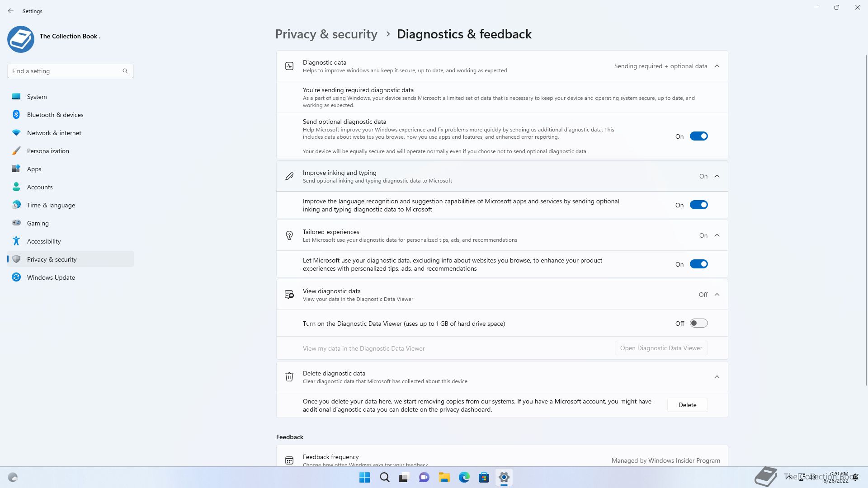Open Task View on the taskbar
Image resolution: width=868 pixels, height=488 pixels.
click(404, 477)
